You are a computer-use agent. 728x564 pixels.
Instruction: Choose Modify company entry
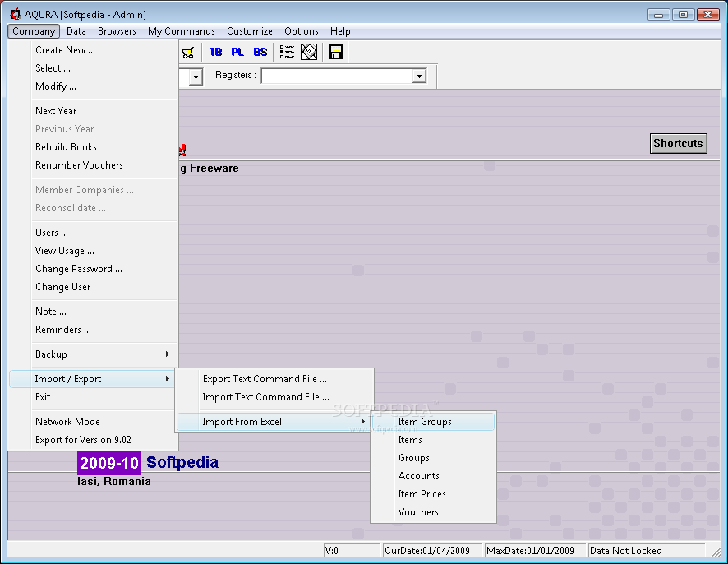coord(93,86)
